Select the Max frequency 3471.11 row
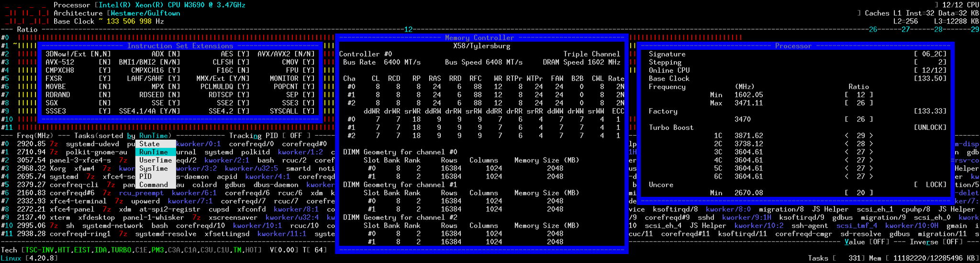The width and height of the screenshot is (980, 263). point(791,103)
